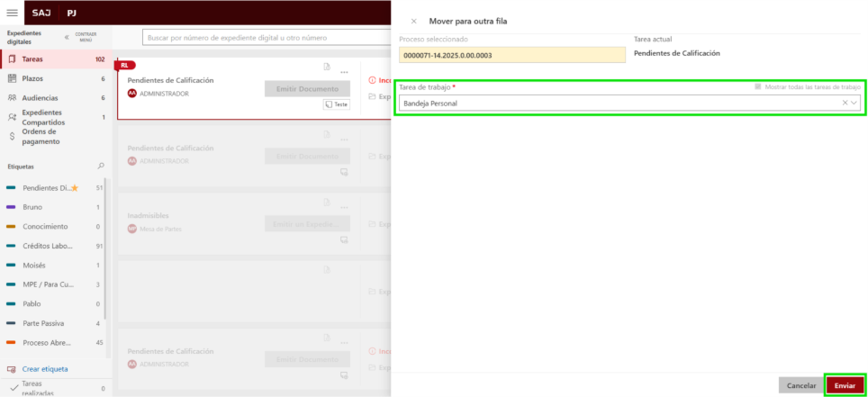The height and width of the screenshot is (397, 868).
Task: Open the three-dots menu on first task card
Action: pyautogui.click(x=344, y=72)
